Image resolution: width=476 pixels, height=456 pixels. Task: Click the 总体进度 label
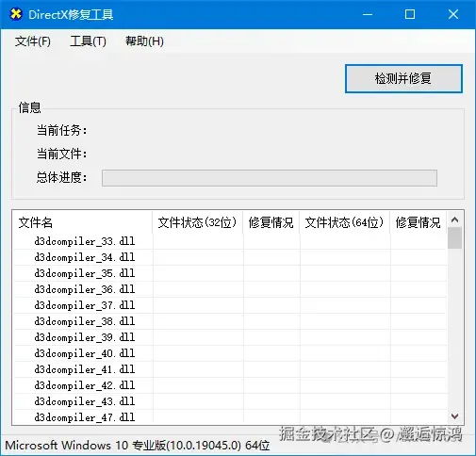click(61, 177)
